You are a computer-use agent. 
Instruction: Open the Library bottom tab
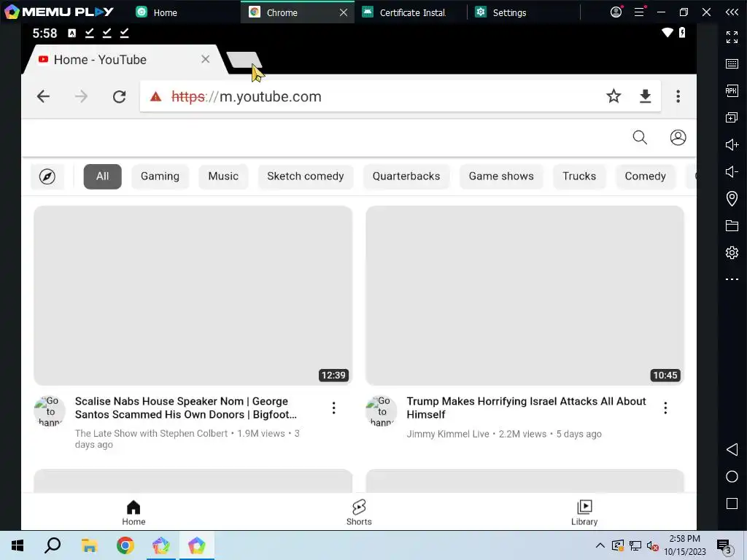tap(584, 513)
